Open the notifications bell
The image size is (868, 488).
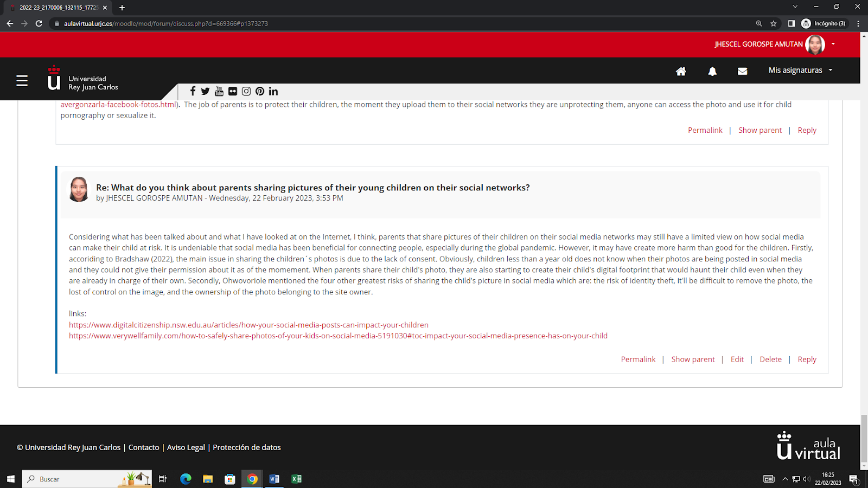(x=712, y=71)
